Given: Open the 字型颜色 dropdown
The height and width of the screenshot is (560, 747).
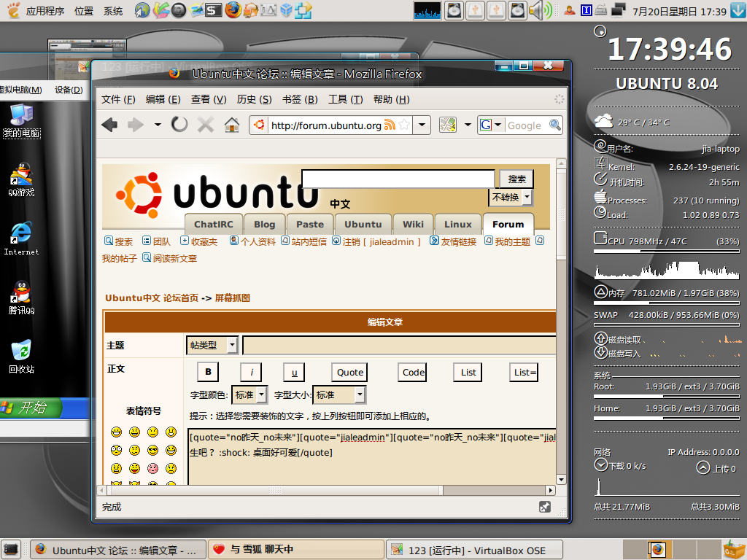Looking at the screenshot, I should point(249,394).
